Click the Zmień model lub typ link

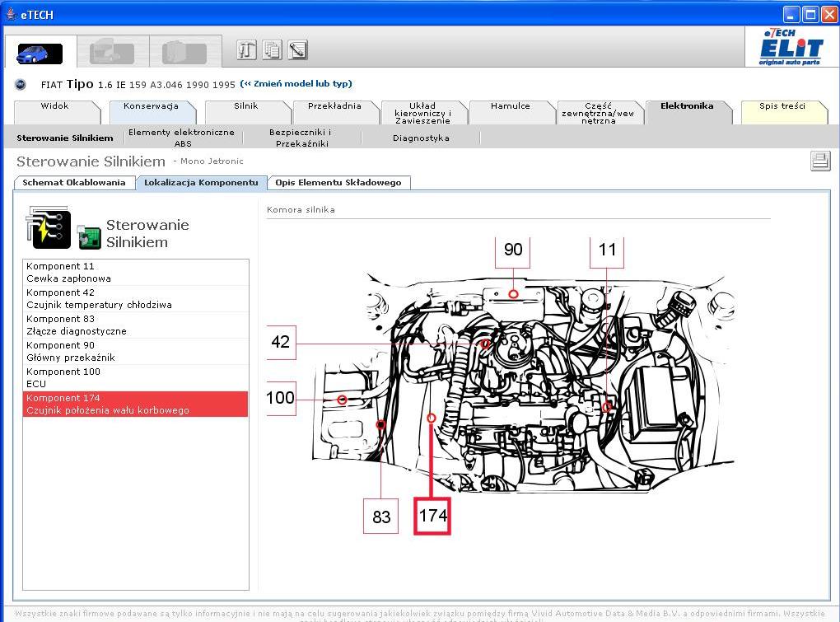[x=296, y=83]
